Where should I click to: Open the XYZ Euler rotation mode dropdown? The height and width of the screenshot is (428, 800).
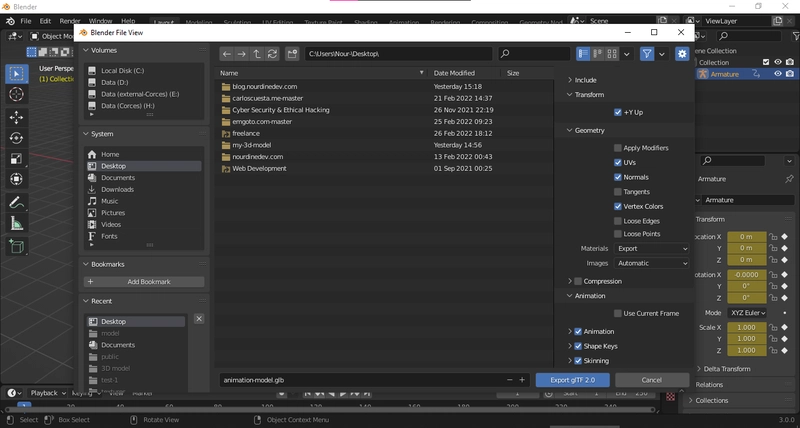(x=747, y=313)
